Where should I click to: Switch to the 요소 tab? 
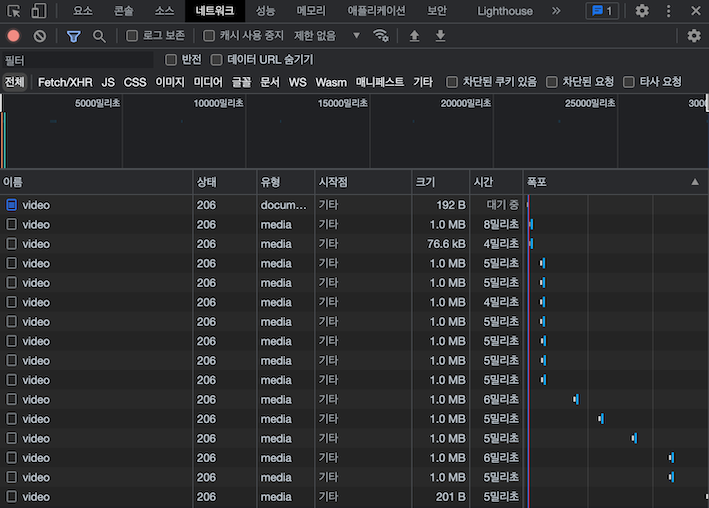(83, 11)
